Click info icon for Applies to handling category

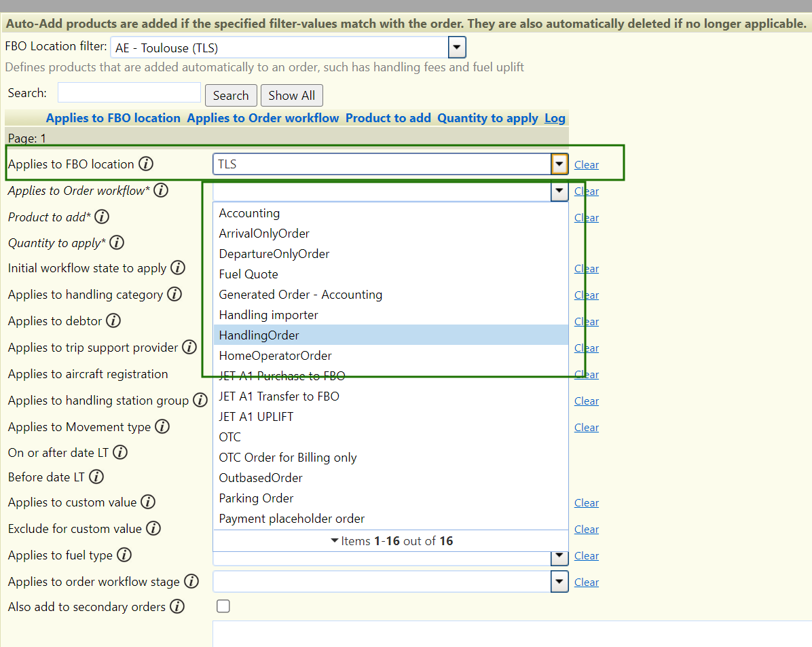[x=174, y=295]
